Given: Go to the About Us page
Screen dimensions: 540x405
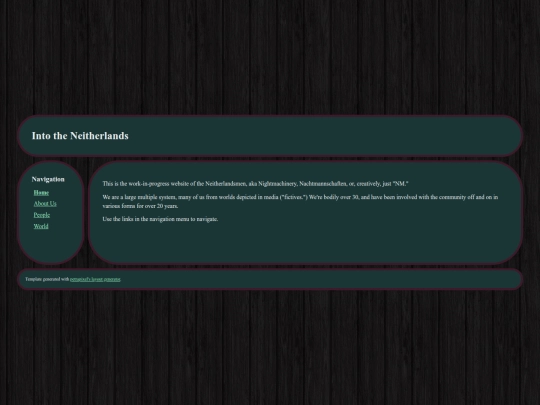Looking at the screenshot, I should point(45,204).
